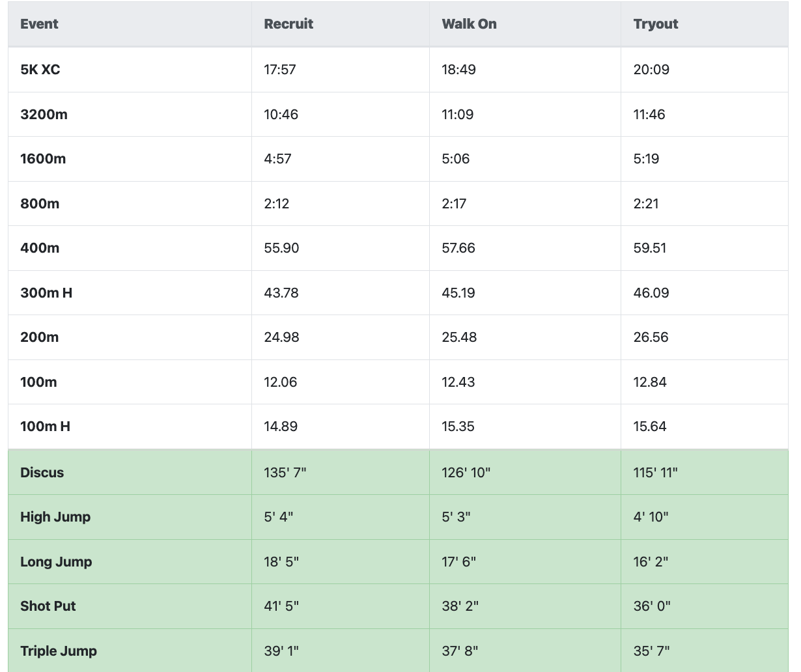Click the High Jump tryout mark 4' 10"

tap(651, 517)
